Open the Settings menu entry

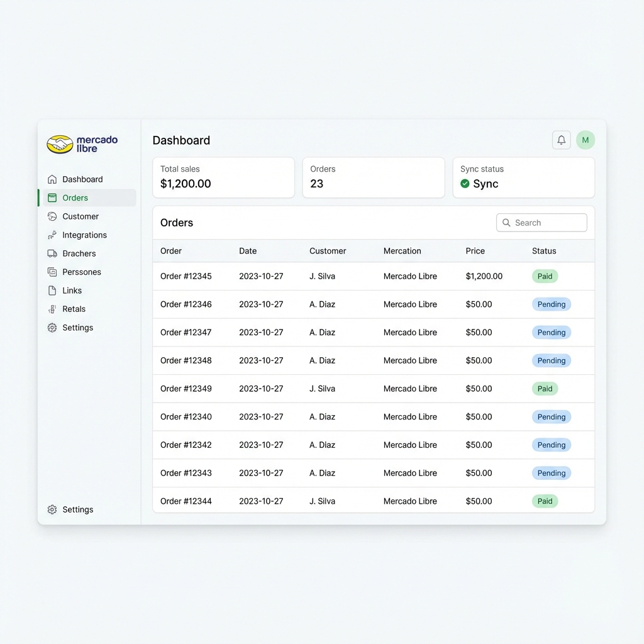[x=77, y=328]
